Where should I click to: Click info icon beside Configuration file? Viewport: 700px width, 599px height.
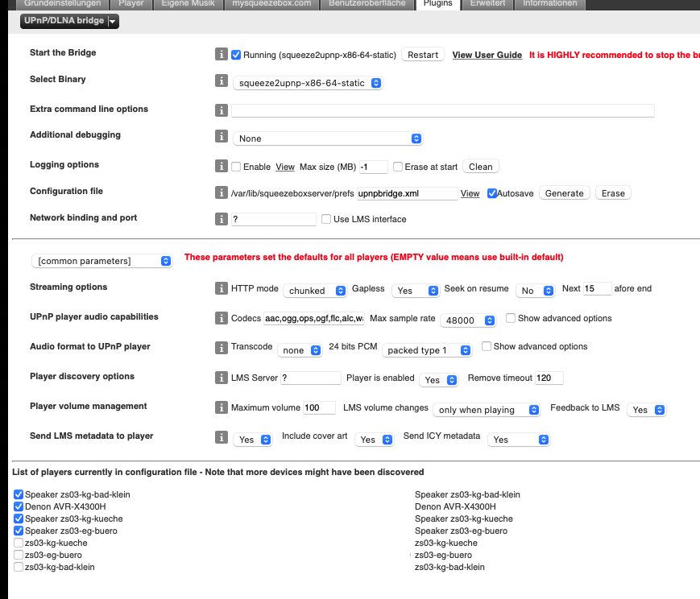pyautogui.click(x=222, y=192)
